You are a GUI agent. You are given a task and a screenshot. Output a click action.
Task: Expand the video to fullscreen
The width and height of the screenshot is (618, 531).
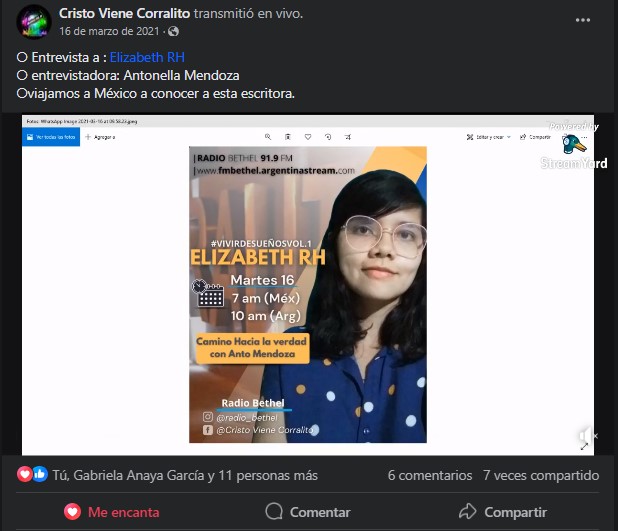tap(584, 446)
